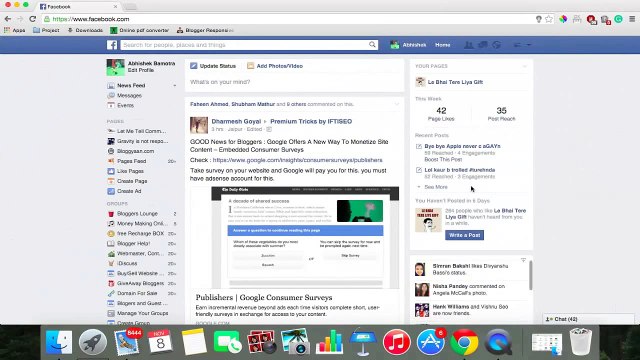Screen dimensions: 640x360
Task: Click Boost This Post link
Action: 443,160
